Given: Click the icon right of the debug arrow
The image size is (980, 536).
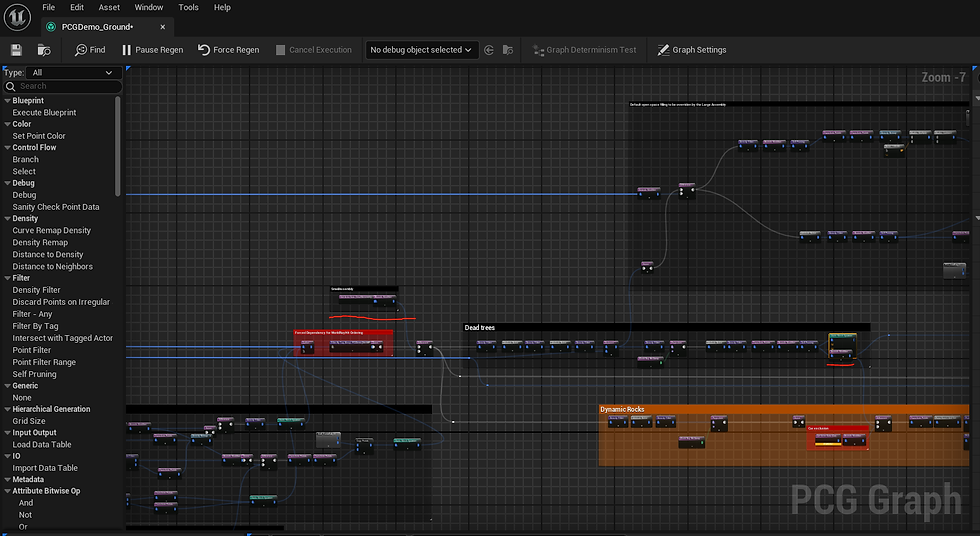Looking at the screenshot, I should (508, 50).
